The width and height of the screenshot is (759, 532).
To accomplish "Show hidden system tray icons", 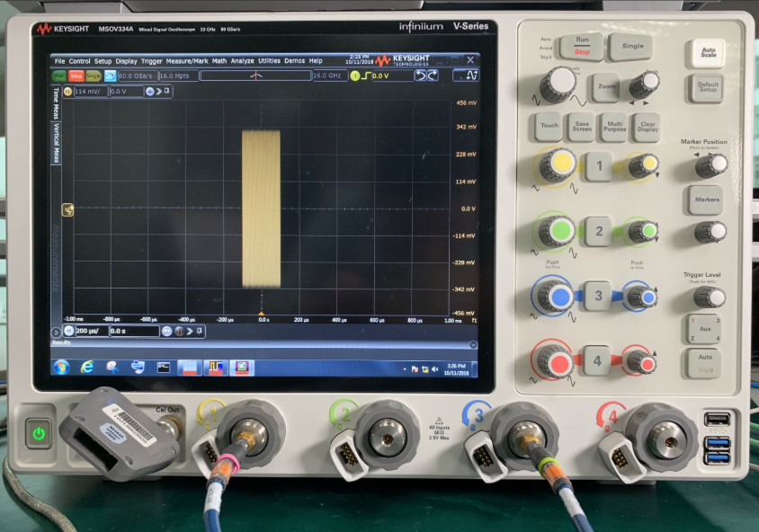I will tap(403, 368).
